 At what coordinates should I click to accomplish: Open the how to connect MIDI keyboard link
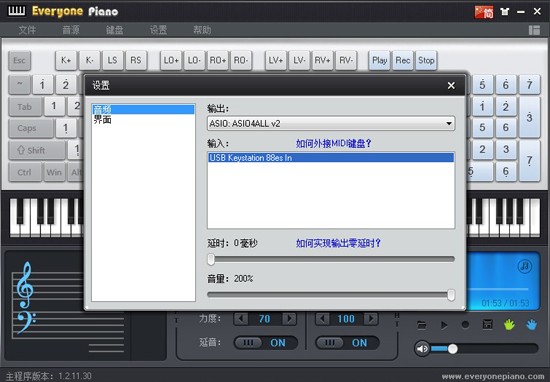pyautogui.click(x=333, y=143)
